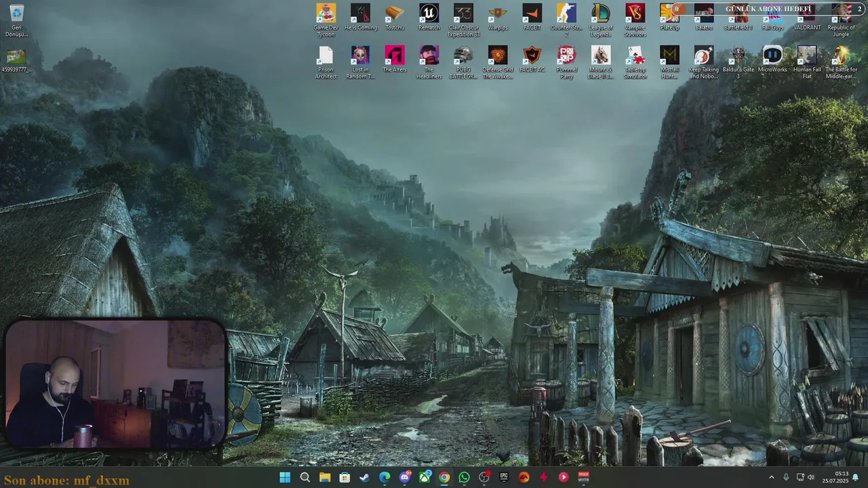Select the 459939777 image file on desktop
Viewport: 868px width, 488px height.
coord(17,61)
